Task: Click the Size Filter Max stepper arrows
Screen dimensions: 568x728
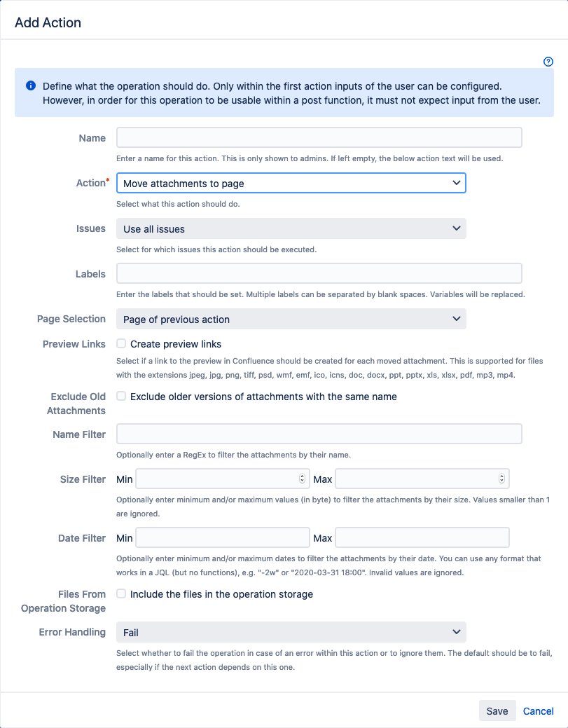Action: (x=501, y=479)
